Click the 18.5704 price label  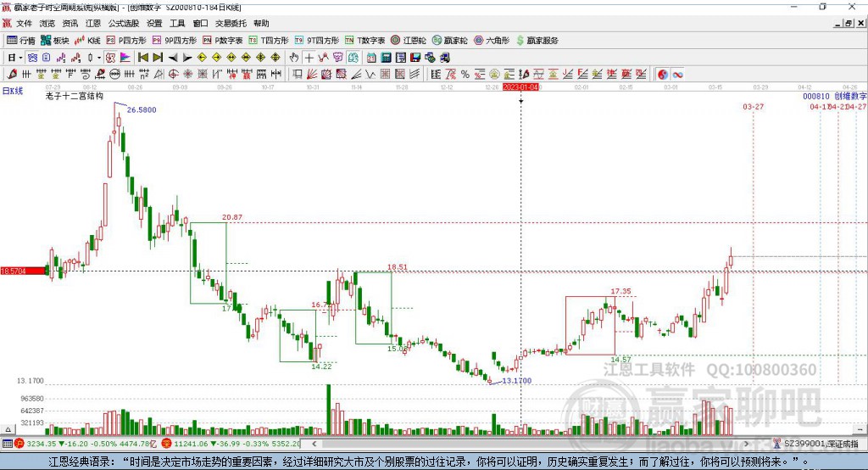[23, 271]
